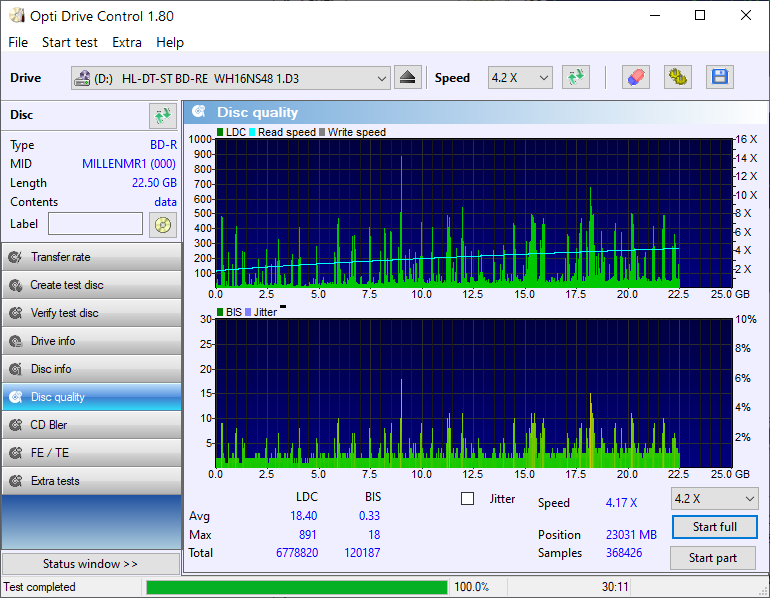Open options with the yellow gear icon
Viewport: 770px width, 598px height.
[x=678, y=78]
